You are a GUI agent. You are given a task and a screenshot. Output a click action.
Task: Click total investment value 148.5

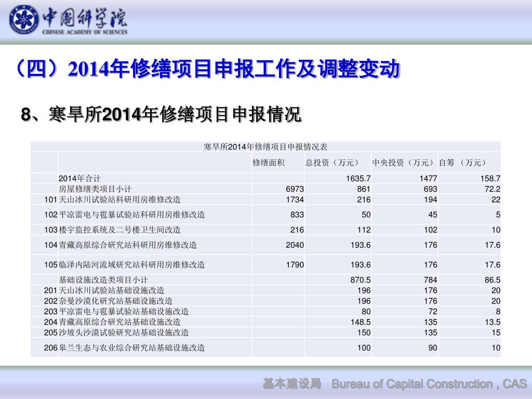(x=361, y=322)
